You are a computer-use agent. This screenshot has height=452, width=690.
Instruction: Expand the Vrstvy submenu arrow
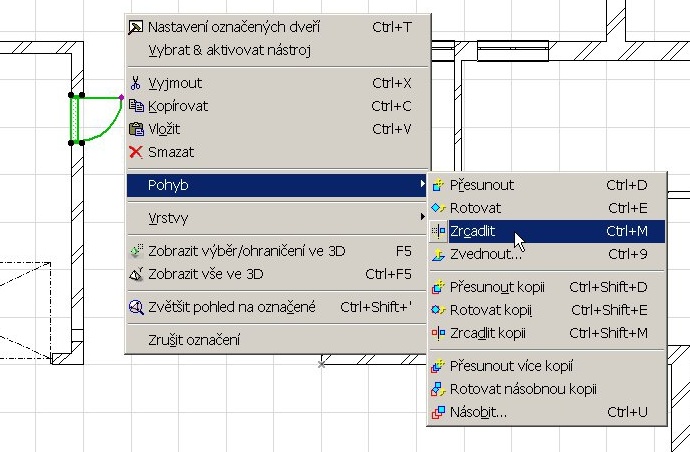coord(422,217)
